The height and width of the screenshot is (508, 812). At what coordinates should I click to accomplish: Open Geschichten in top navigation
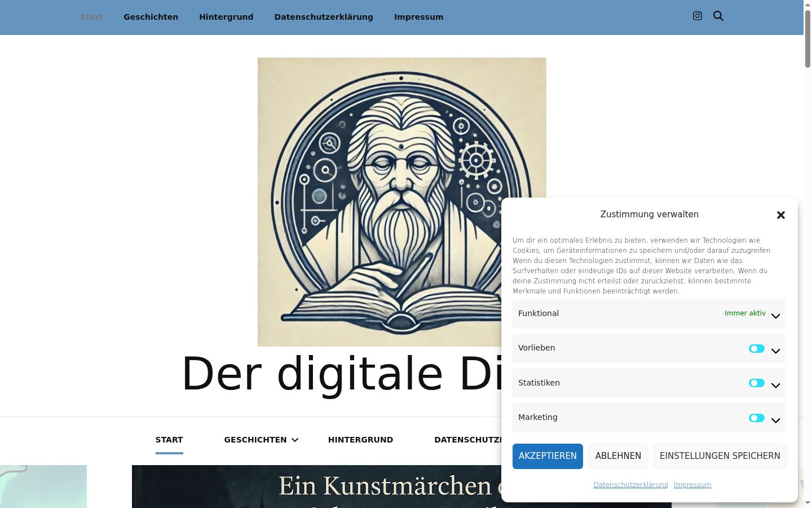[151, 17]
